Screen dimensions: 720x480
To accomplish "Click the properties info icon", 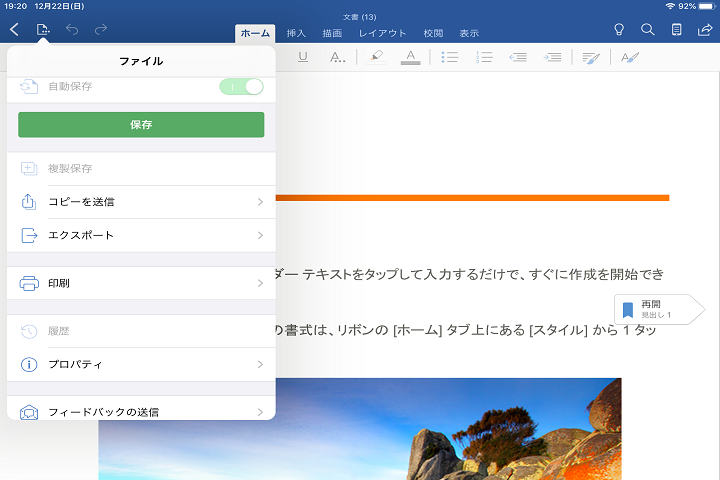I will point(29,364).
